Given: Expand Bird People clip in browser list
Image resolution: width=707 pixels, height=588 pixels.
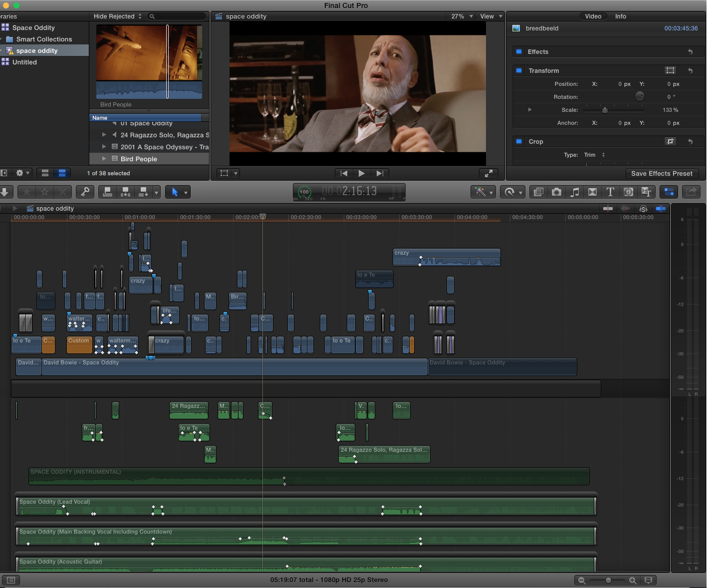Looking at the screenshot, I should pos(104,159).
